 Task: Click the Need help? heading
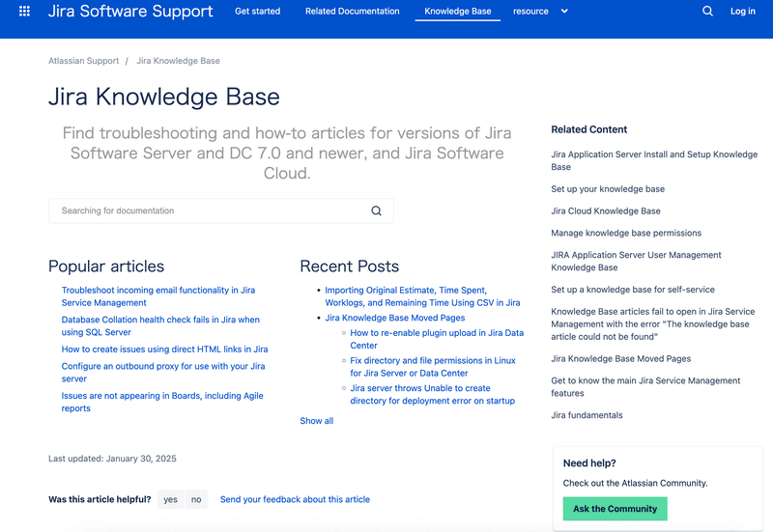click(x=589, y=463)
